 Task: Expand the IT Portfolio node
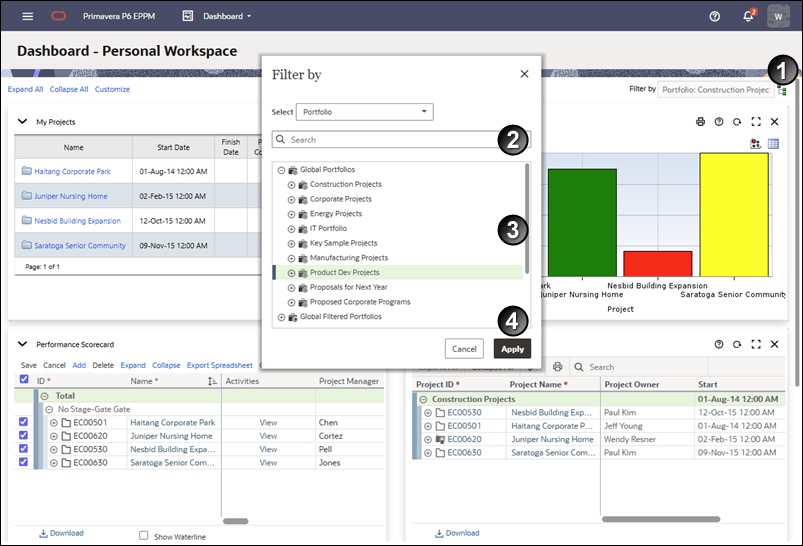291,229
